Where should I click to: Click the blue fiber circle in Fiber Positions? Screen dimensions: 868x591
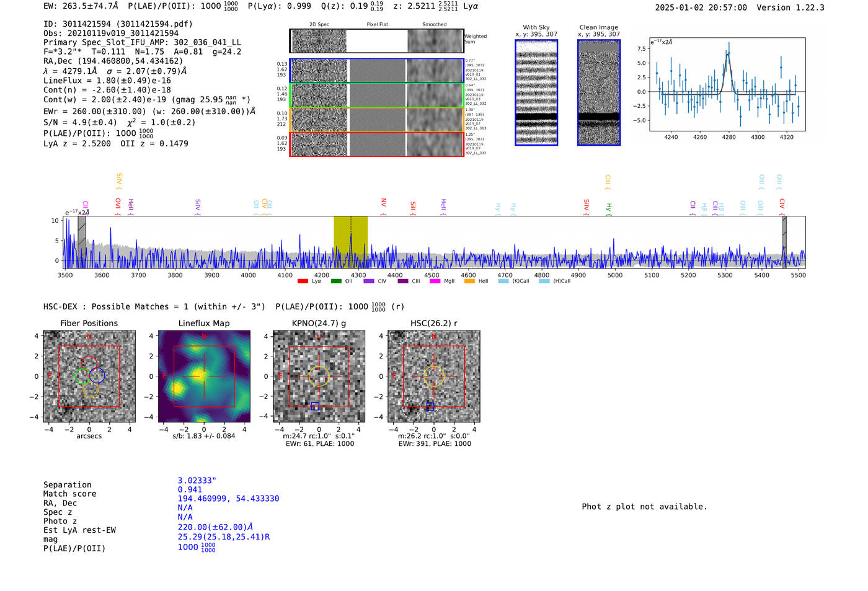pyautogui.click(x=97, y=375)
